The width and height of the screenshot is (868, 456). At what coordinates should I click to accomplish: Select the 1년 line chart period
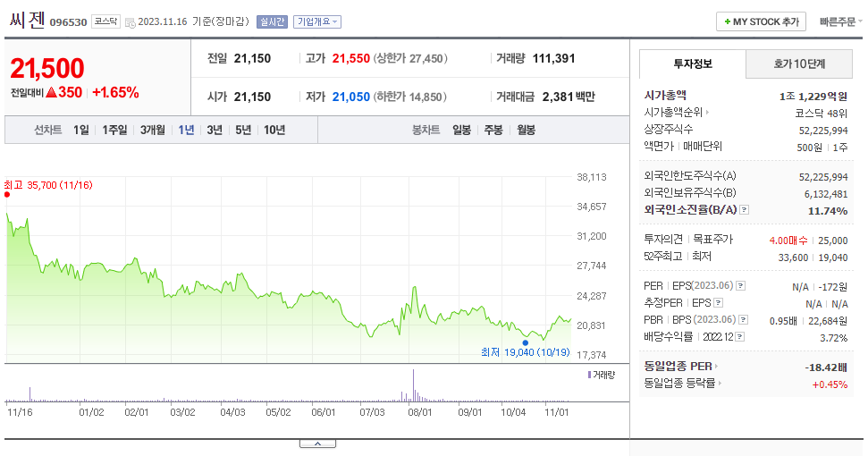tap(186, 130)
